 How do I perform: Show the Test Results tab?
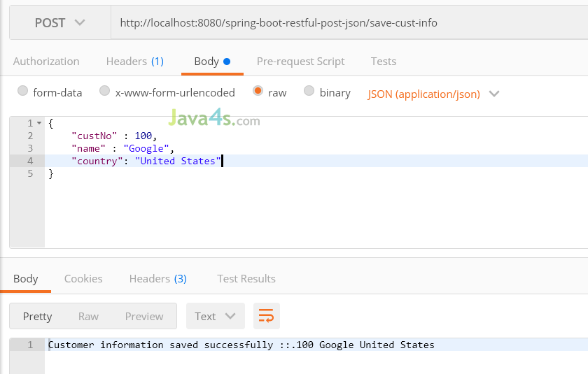pyautogui.click(x=246, y=278)
